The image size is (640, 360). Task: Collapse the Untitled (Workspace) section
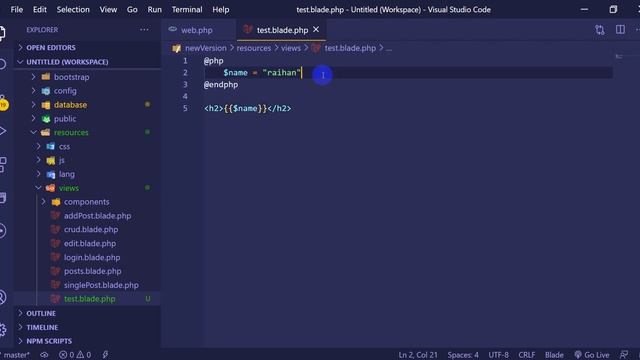[88, 62]
